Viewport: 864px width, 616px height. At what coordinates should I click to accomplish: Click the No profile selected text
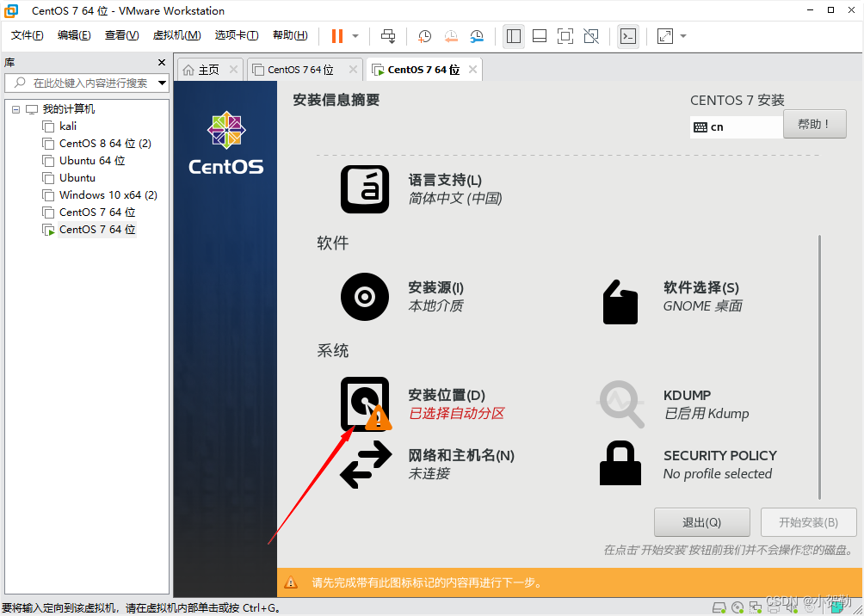click(718, 474)
